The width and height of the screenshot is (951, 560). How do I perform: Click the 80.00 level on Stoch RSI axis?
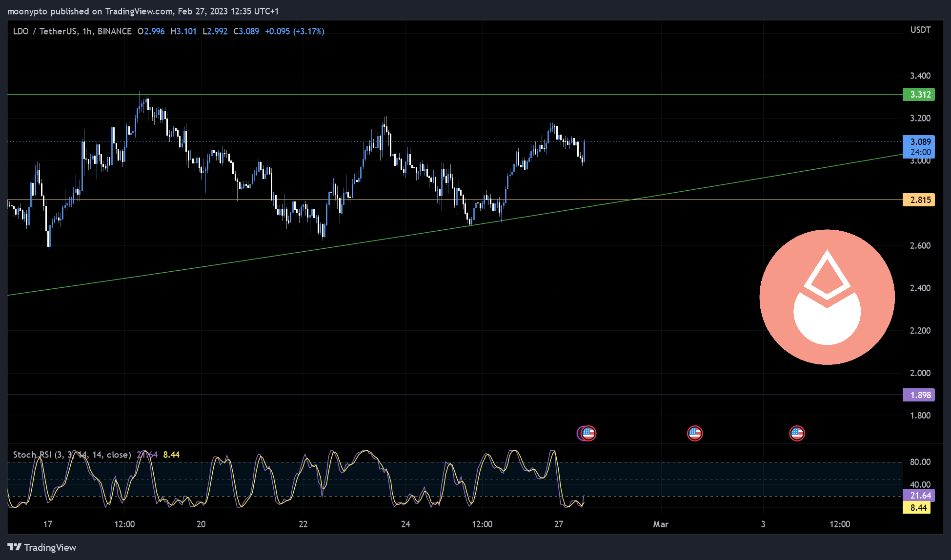point(920,461)
